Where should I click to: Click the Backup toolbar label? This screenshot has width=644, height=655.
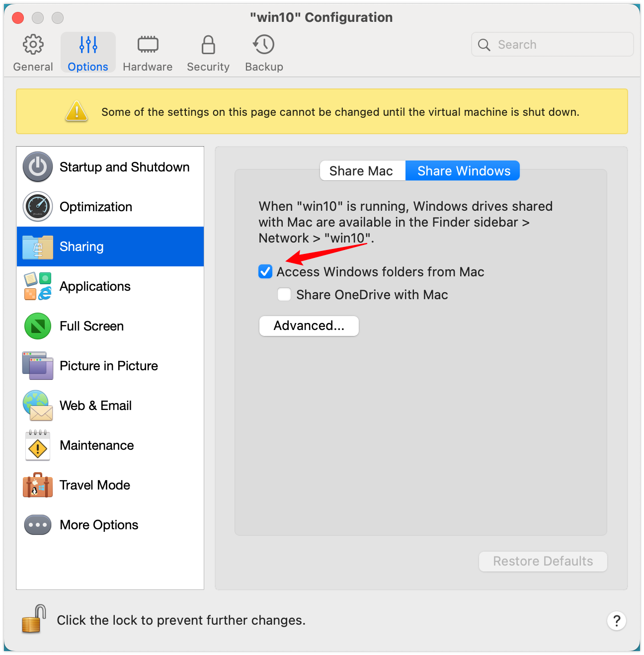pyautogui.click(x=264, y=67)
